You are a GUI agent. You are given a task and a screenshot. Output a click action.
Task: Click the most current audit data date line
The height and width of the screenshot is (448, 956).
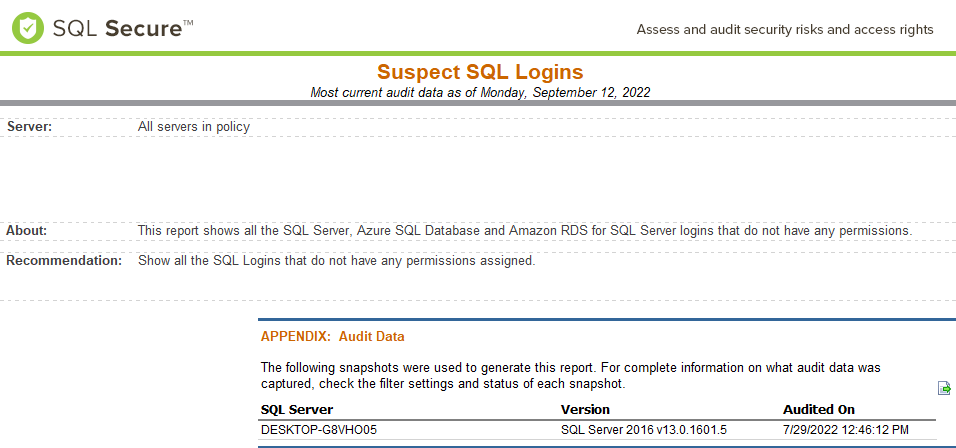480,92
